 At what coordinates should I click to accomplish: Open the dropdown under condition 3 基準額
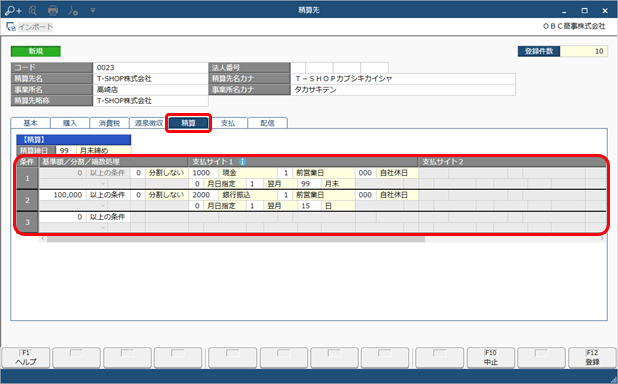[104, 227]
